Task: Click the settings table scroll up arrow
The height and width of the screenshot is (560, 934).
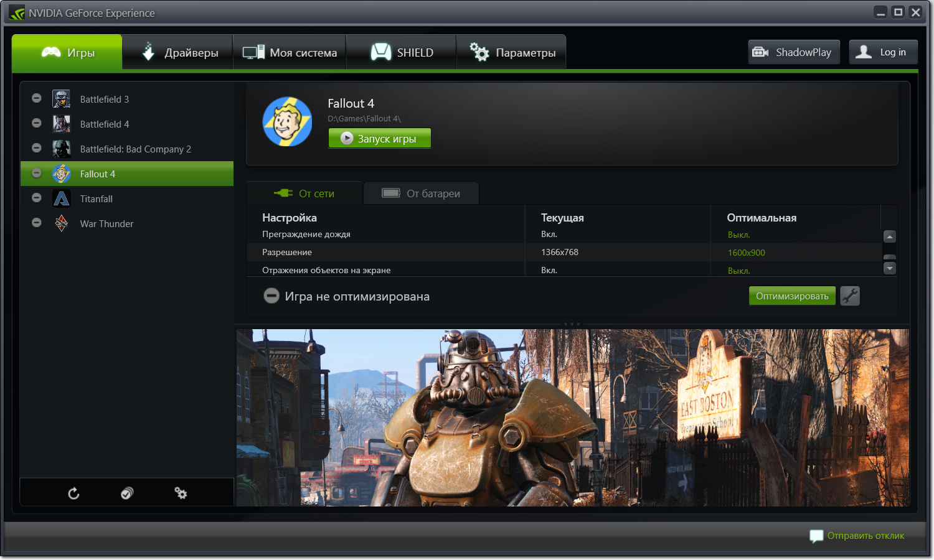Action: (x=890, y=236)
